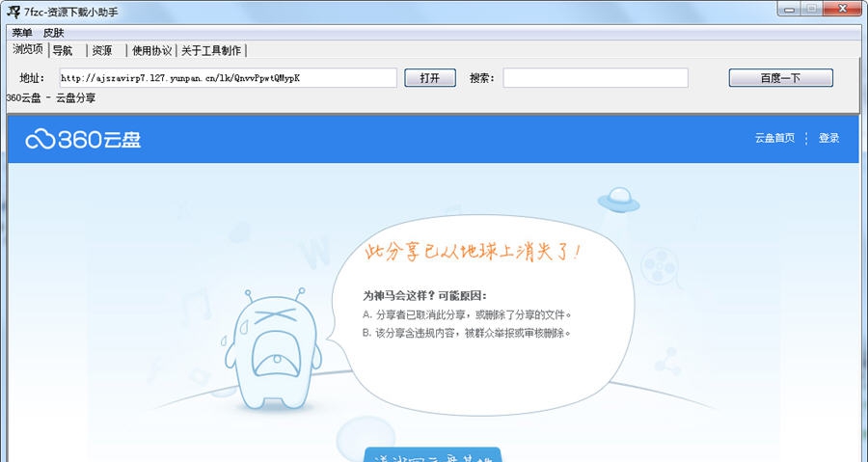Click the 登录 link
The height and width of the screenshot is (462, 868).
pos(828,138)
